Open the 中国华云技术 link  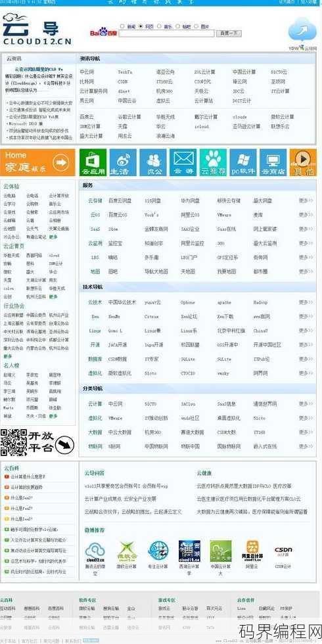point(122,302)
